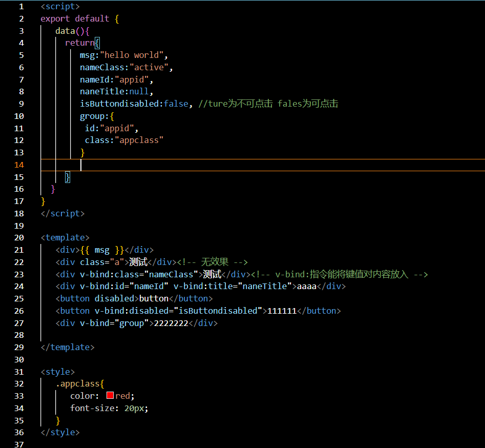Screen dimensions: 485x448
Task: Click the closing </style> tag
Action: [x=60, y=432]
